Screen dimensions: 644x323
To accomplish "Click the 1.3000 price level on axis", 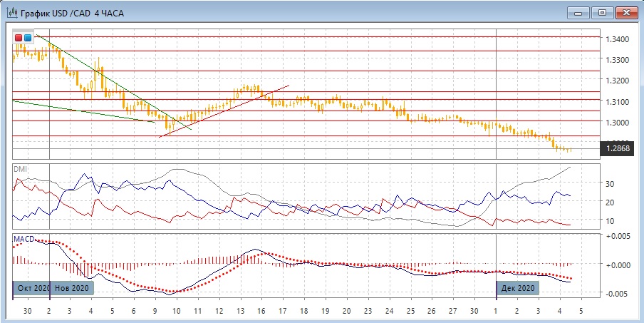I will point(617,123).
